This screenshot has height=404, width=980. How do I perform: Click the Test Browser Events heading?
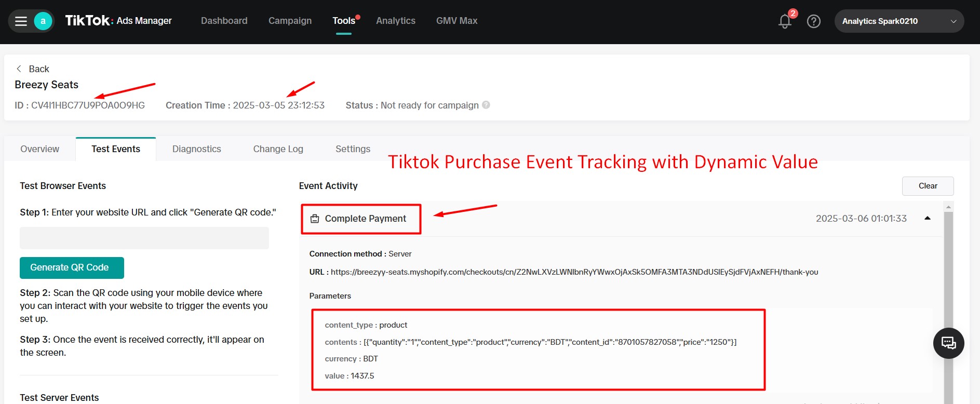tap(63, 186)
